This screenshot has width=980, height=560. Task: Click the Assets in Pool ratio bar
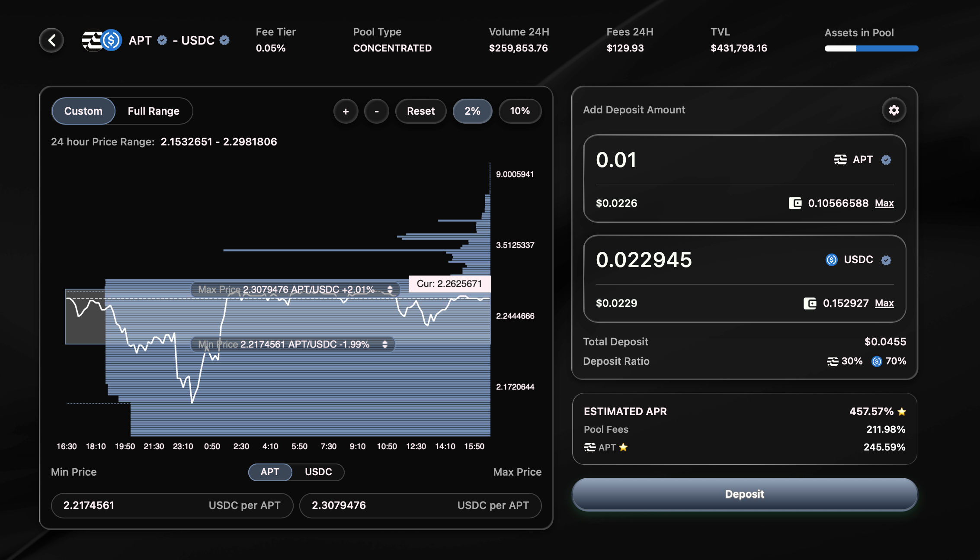click(x=871, y=48)
